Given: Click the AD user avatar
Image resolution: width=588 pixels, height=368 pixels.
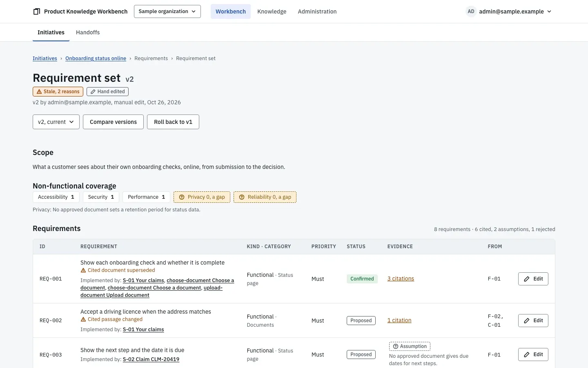Looking at the screenshot, I should (x=471, y=11).
